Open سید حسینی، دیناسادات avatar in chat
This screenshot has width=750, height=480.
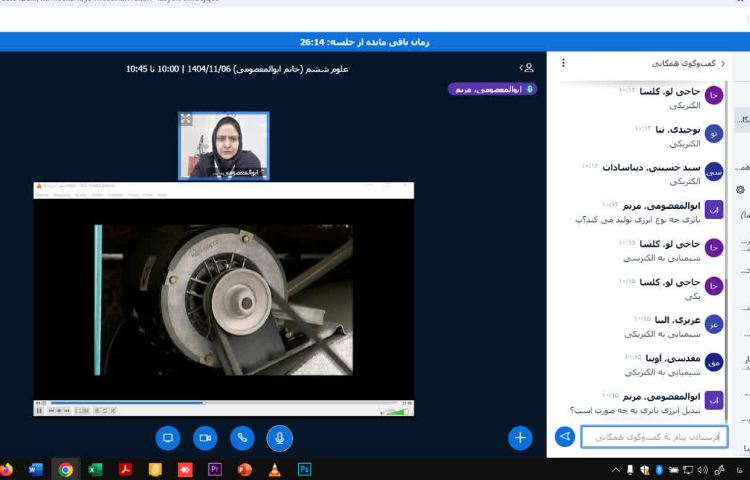tap(714, 172)
